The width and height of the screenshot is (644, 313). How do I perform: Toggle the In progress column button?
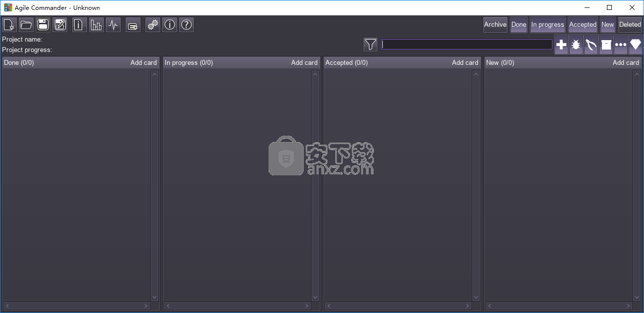(x=548, y=25)
